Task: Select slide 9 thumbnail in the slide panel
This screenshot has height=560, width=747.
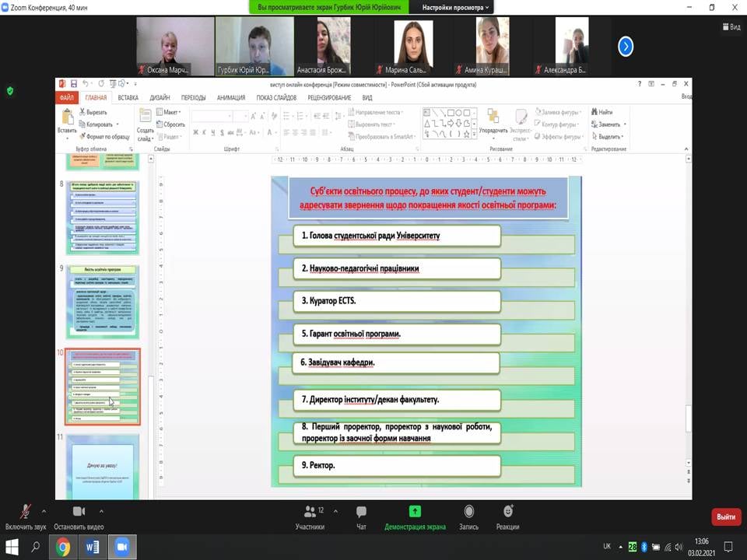Action: [x=102, y=302]
